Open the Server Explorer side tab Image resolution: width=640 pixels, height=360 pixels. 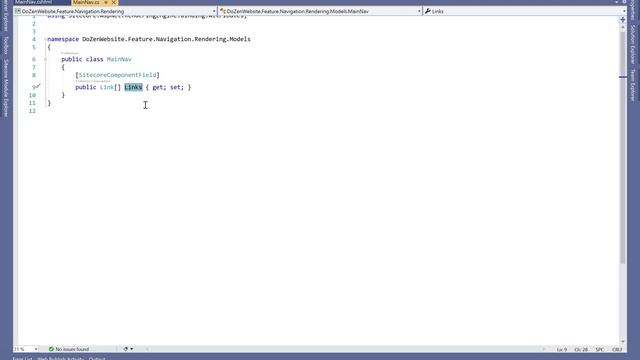coord(6,16)
